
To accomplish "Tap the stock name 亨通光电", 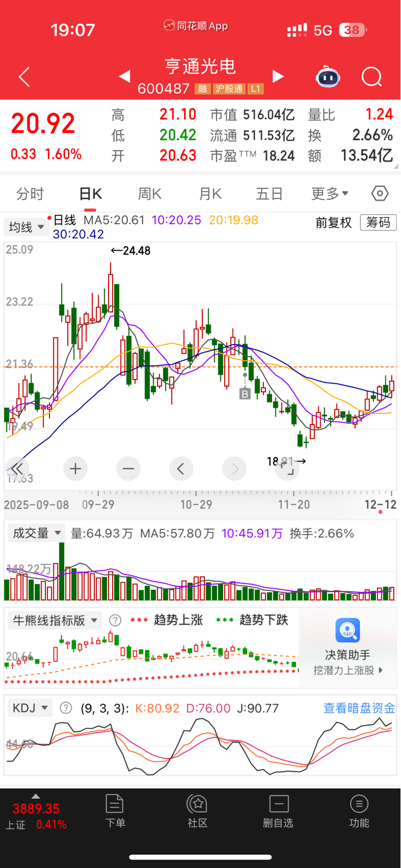I will (200, 66).
